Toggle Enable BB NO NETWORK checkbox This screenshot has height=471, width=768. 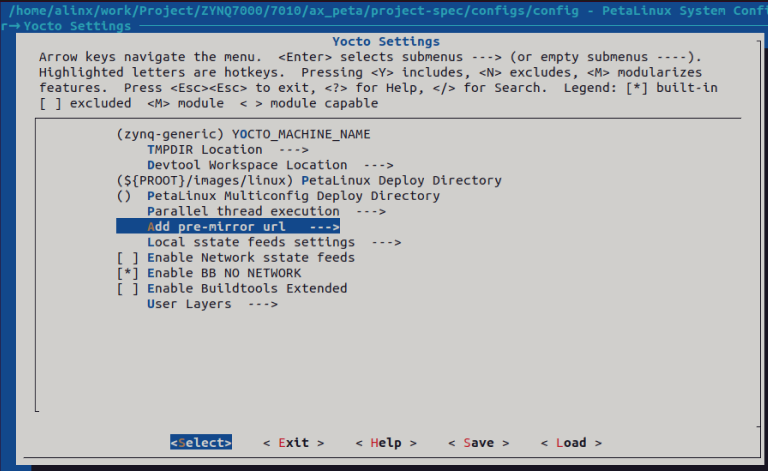pyautogui.click(x=127, y=273)
